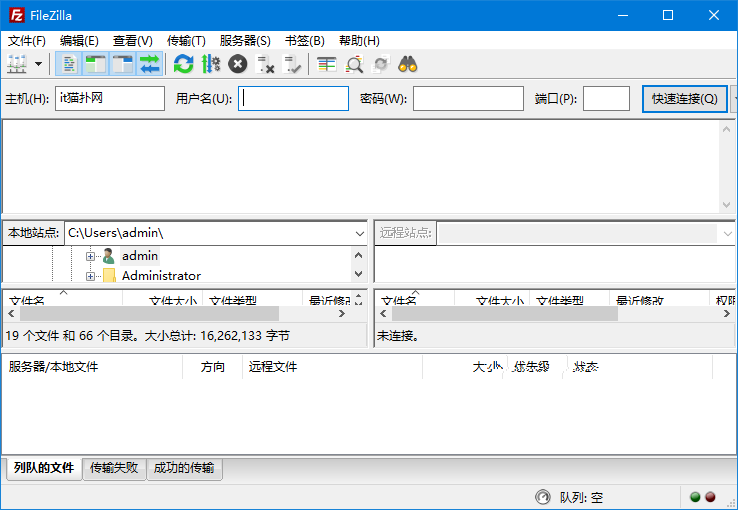
Task: Select the Administrator folder in tree
Action: pyautogui.click(x=161, y=276)
